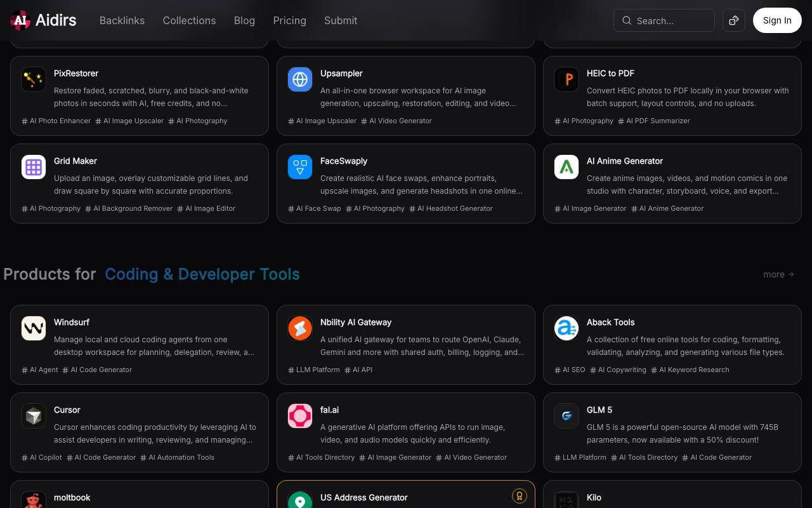This screenshot has height=508, width=812.
Task: Click the featured badge on US Address Generator
Action: (520, 497)
